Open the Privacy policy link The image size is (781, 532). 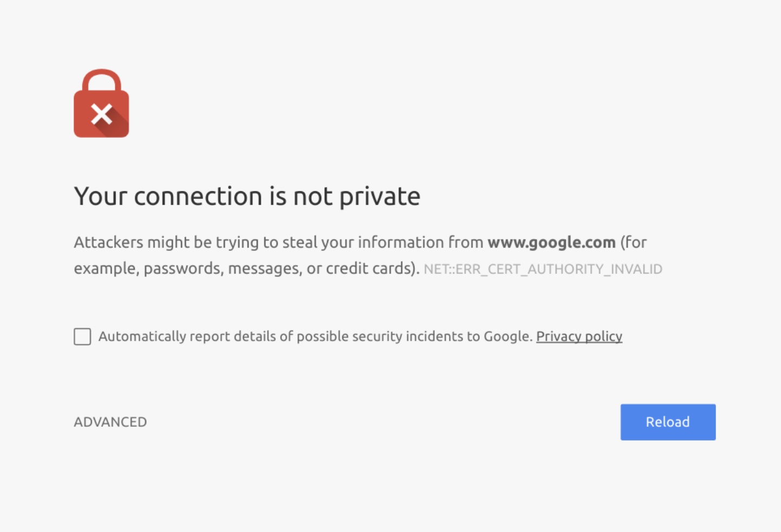coord(579,336)
